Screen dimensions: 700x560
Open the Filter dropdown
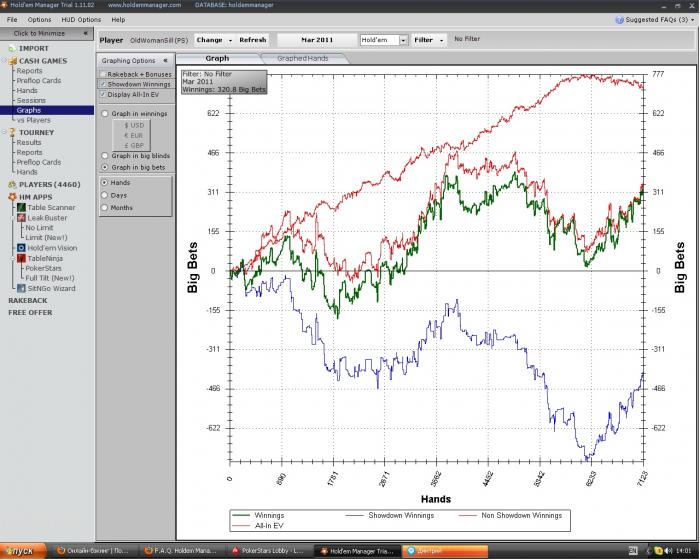(429, 40)
